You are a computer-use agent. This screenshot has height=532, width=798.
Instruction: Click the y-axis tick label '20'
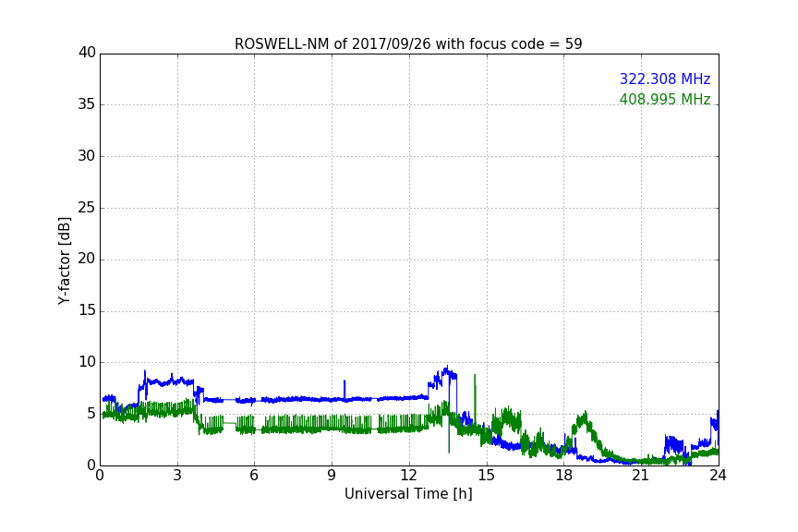87,259
